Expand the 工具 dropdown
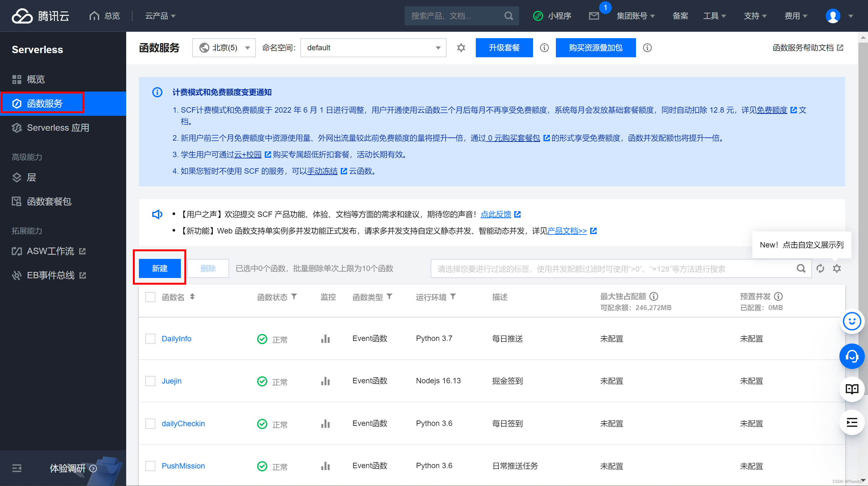The image size is (868, 486). [714, 16]
